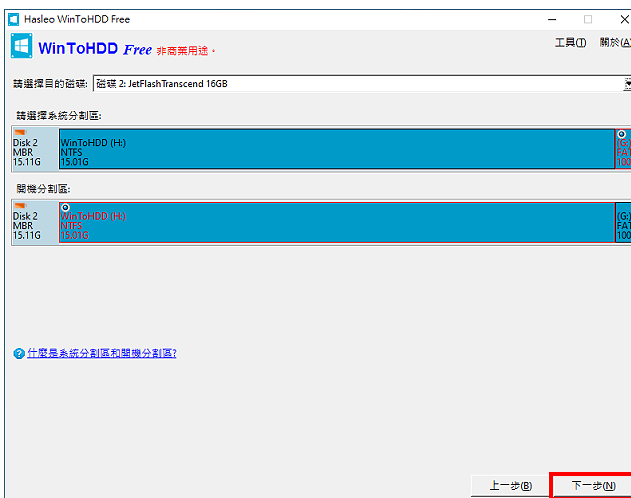Minimize the Hasleo WinToHDD window

click(x=552, y=19)
